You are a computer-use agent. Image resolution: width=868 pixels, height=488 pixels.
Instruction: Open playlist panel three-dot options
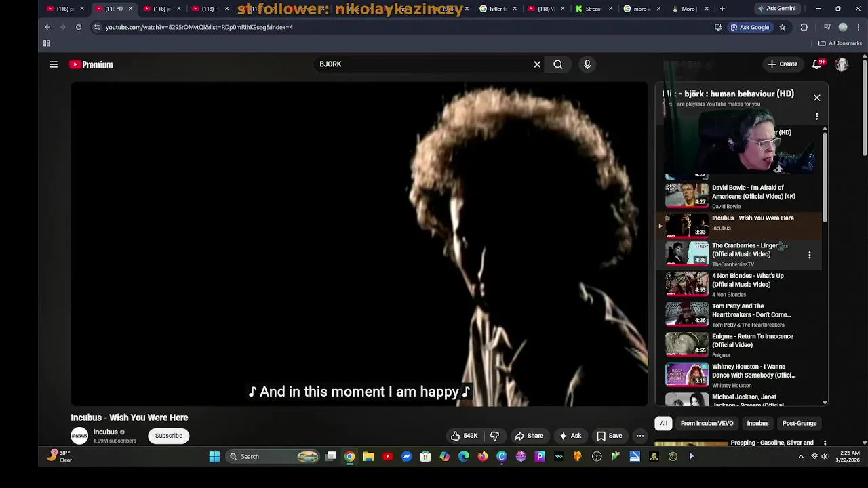point(816,117)
